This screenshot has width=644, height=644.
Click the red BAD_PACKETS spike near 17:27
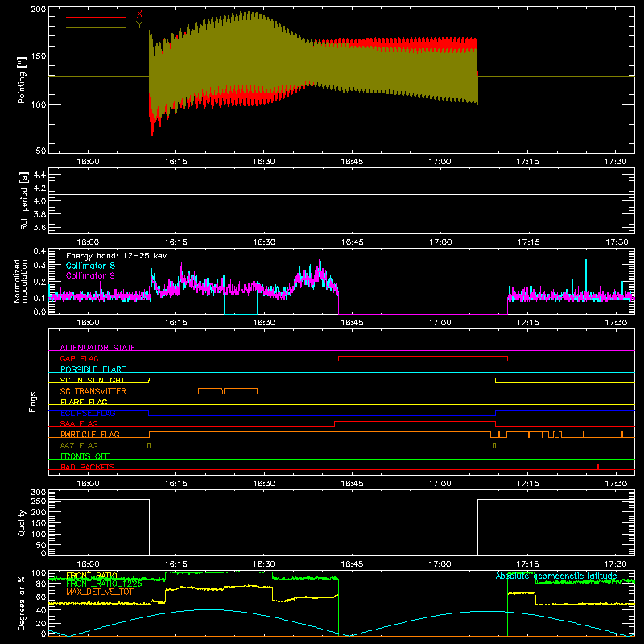pos(598,467)
